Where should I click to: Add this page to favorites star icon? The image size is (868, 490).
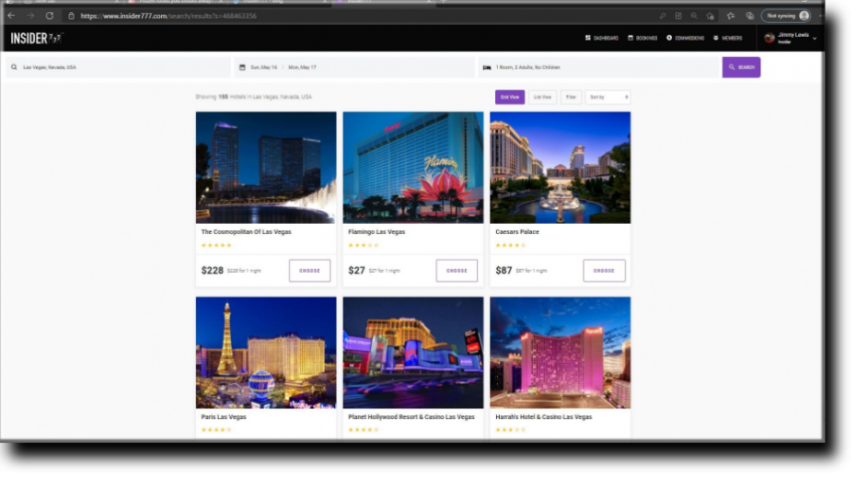pyautogui.click(x=711, y=16)
